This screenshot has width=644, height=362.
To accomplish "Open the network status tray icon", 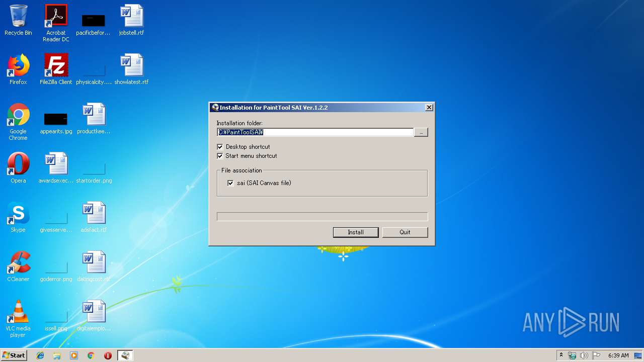I will click(x=572, y=355).
